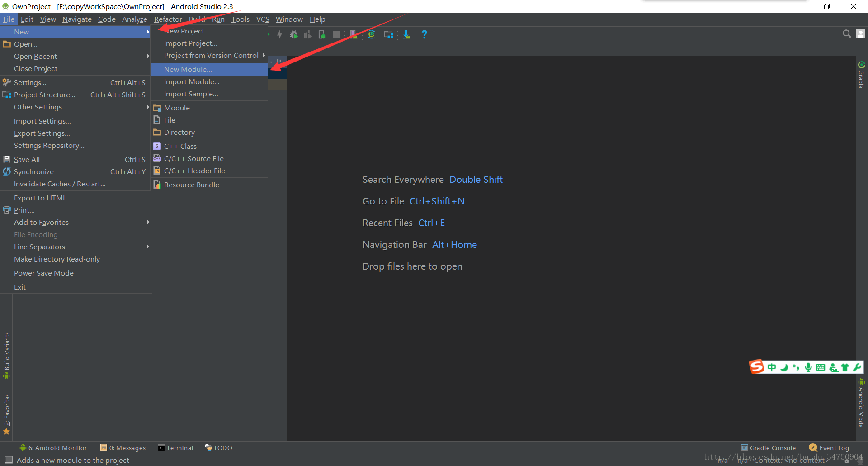868x466 pixels.
Task: Toggle Chinese/English input mode in Sogou bar
Action: (x=772, y=367)
